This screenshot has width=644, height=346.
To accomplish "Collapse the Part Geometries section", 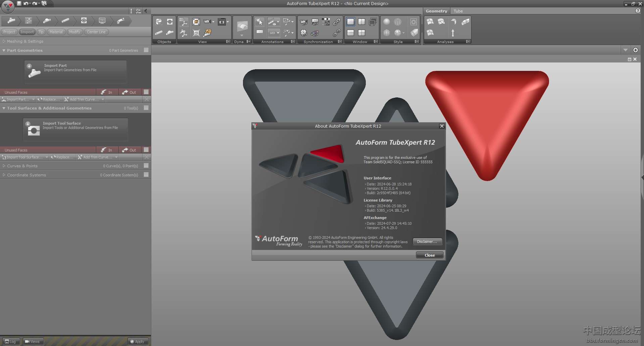I will point(4,50).
